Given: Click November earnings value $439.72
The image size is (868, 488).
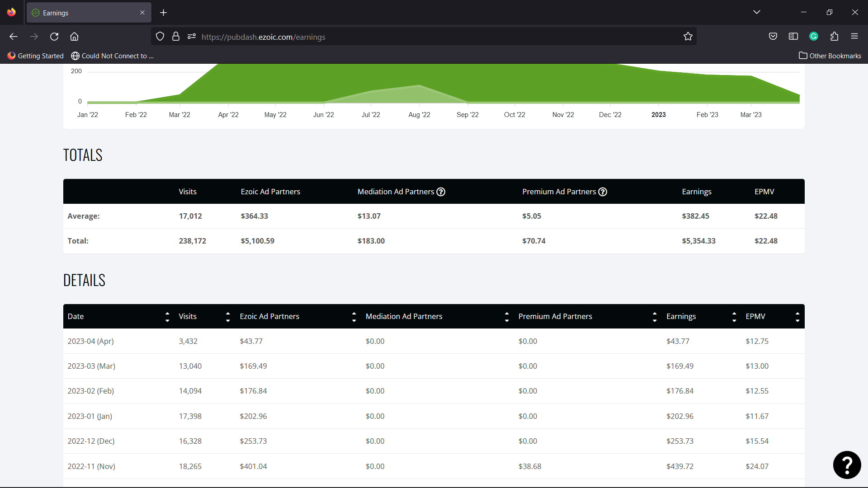Looking at the screenshot, I should [679, 467].
